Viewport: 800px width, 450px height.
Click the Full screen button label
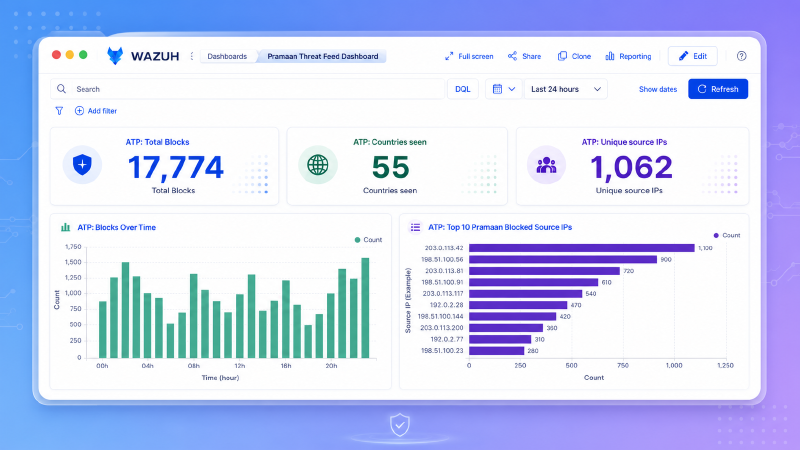click(476, 56)
